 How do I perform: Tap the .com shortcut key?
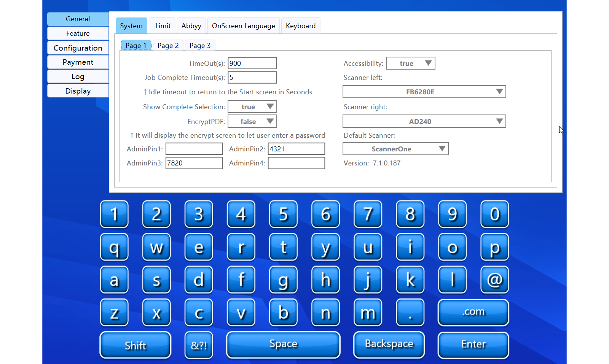[x=473, y=313]
